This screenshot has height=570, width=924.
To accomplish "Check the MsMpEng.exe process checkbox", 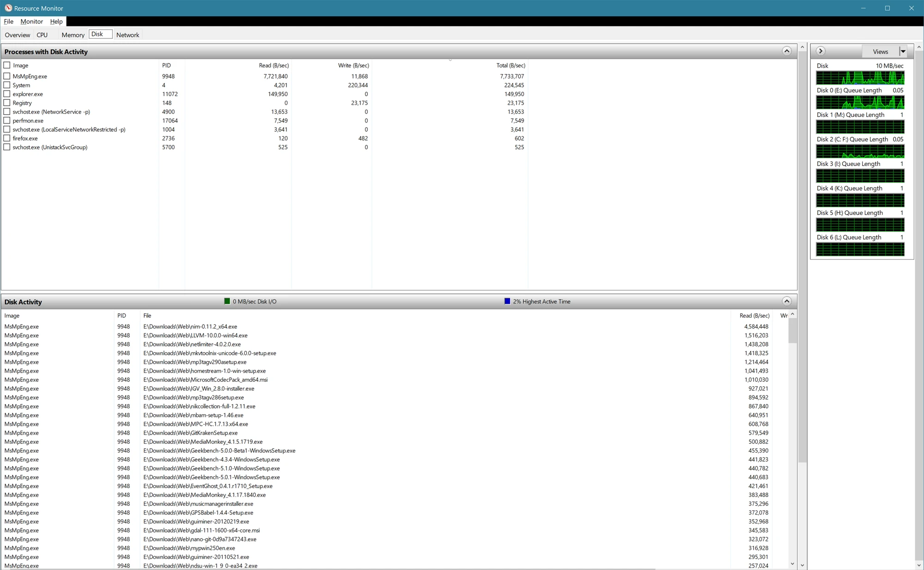I will point(7,76).
